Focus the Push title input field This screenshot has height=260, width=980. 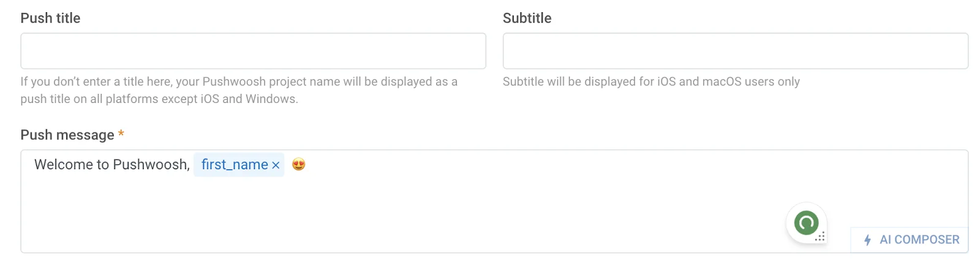pyautogui.click(x=253, y=51)
